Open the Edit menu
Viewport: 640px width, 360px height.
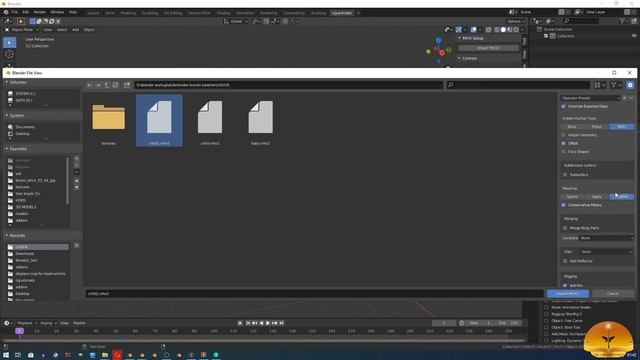coord(26,12)
